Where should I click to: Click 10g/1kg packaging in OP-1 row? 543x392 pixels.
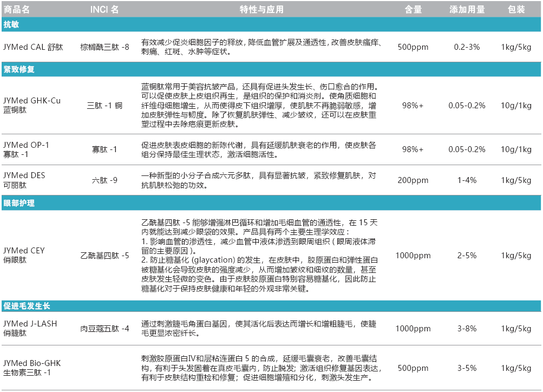pos(516,149)
